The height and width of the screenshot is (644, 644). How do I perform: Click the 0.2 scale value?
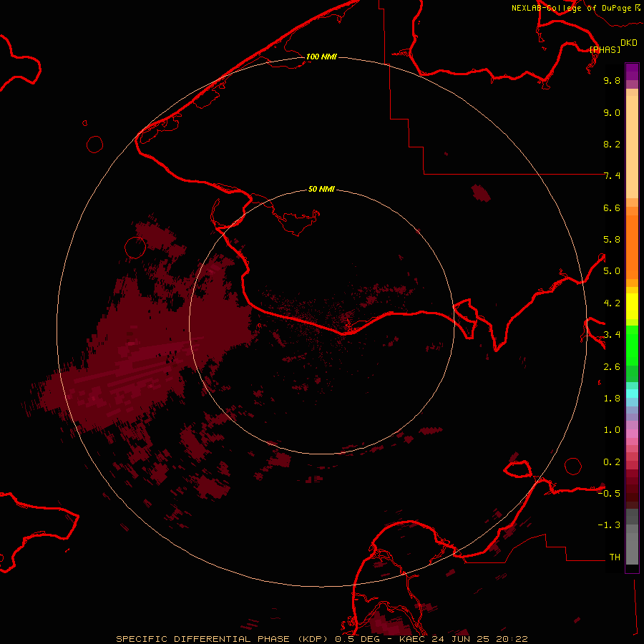pyautogui.click(x=612, y=462)
